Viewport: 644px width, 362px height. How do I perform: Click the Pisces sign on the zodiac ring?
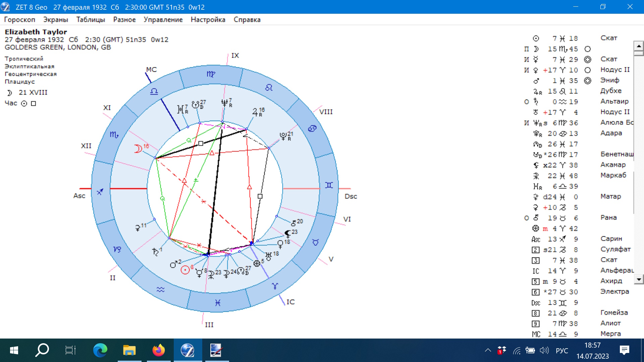pos(218,303)
